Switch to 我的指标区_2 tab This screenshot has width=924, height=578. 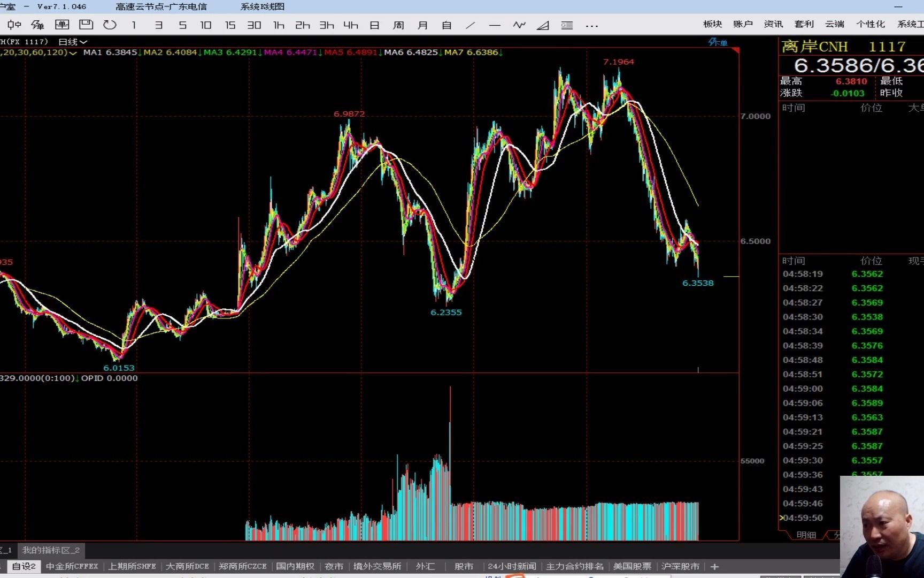coord(51,550)
